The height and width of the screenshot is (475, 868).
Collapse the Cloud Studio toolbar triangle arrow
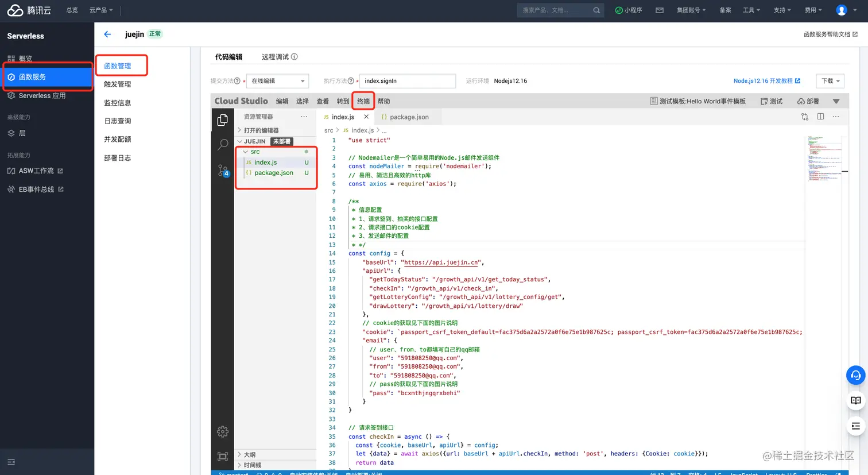point(836,101)
